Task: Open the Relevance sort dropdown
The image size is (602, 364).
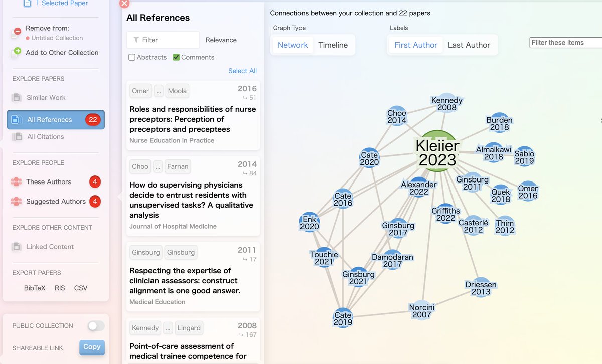Action: 221,40
